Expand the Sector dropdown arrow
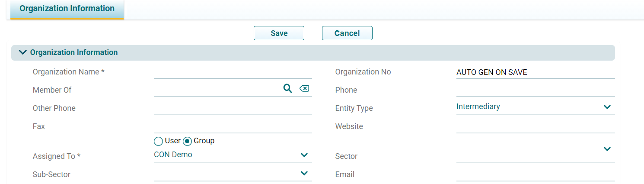The image size is (644, 184). click(607, 149)
